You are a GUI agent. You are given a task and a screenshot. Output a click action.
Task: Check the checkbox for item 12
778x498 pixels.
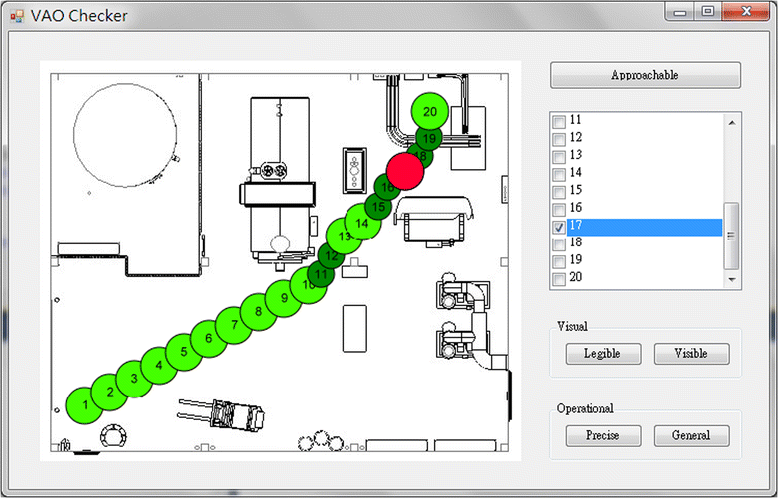coord(559,139)
